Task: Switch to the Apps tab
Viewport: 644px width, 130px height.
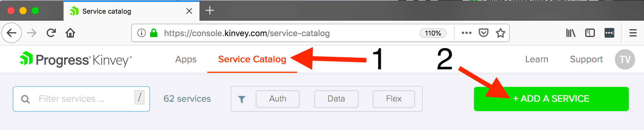Action: [x=186, y=59]
